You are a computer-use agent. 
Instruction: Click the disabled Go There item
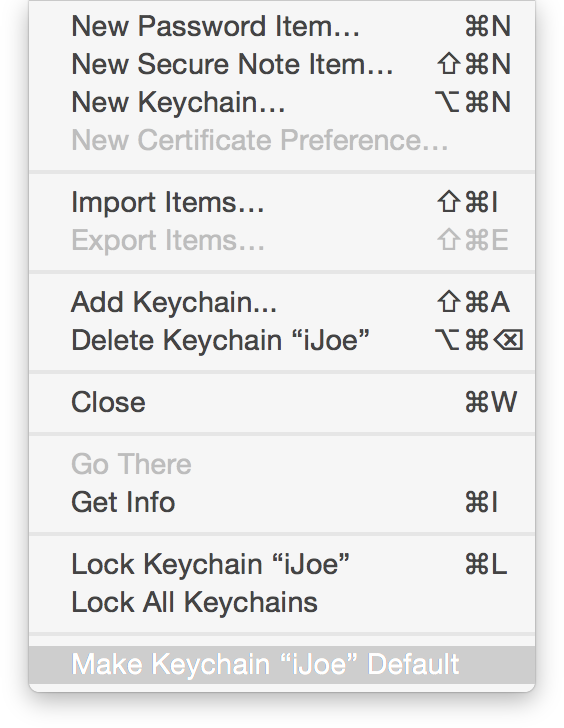[x=282, y=464]
